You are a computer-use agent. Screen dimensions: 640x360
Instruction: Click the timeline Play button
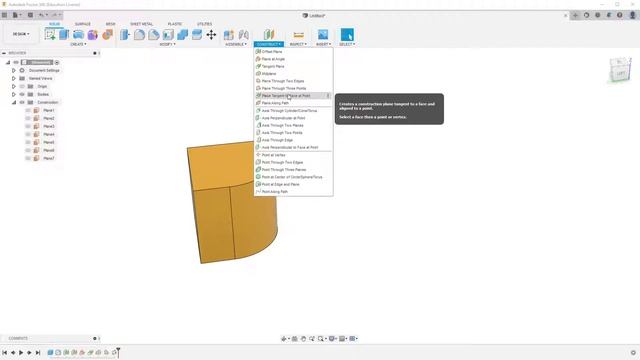click(21, 352)
